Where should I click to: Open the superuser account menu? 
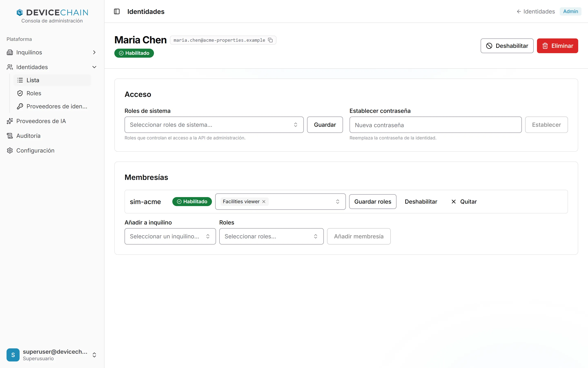tap(52, 355)
